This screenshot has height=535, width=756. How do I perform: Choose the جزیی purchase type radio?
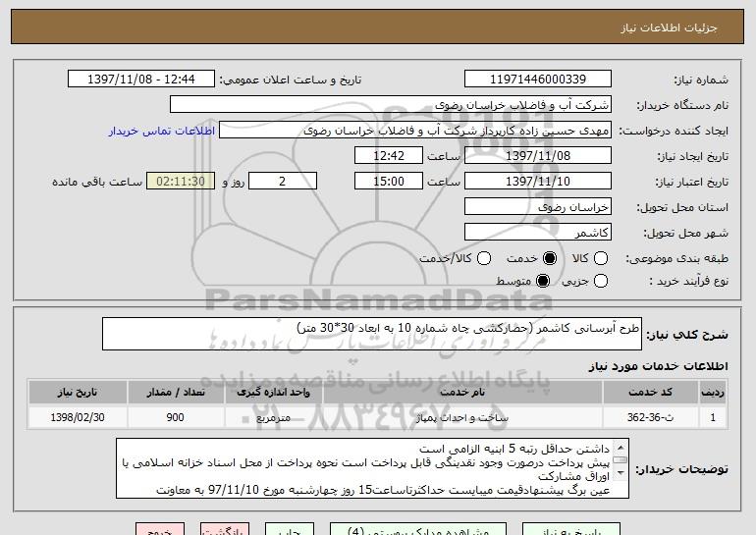[600, 281]
